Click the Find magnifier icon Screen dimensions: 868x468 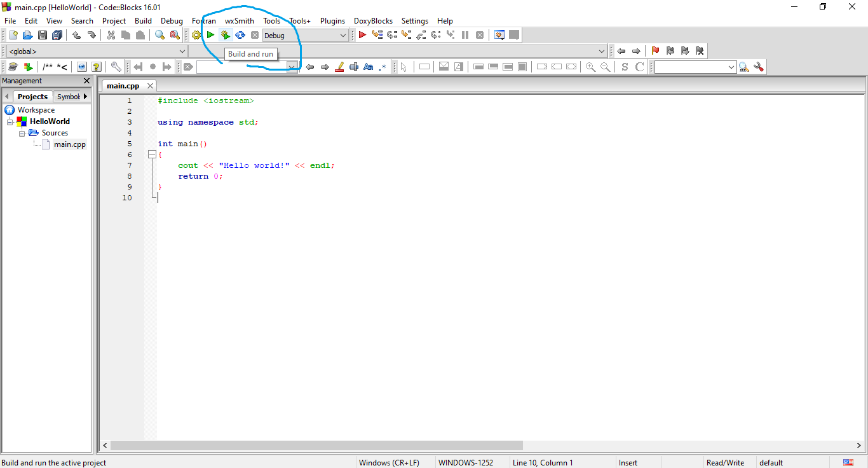[x=160, y=35]
